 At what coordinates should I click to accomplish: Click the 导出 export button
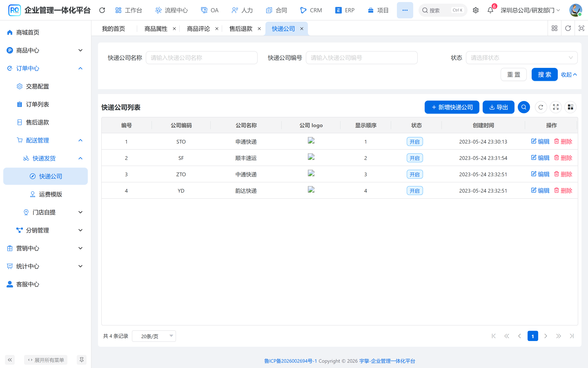point(498,107)
